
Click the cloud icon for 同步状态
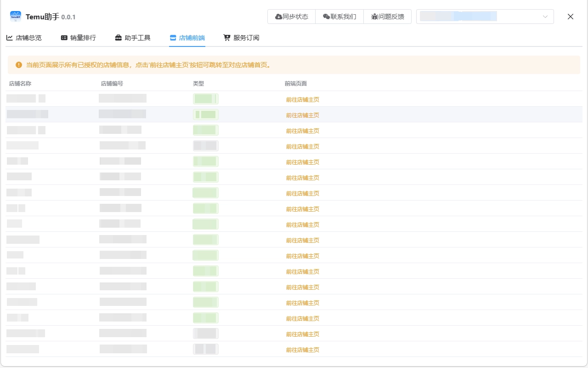[278, 17]
